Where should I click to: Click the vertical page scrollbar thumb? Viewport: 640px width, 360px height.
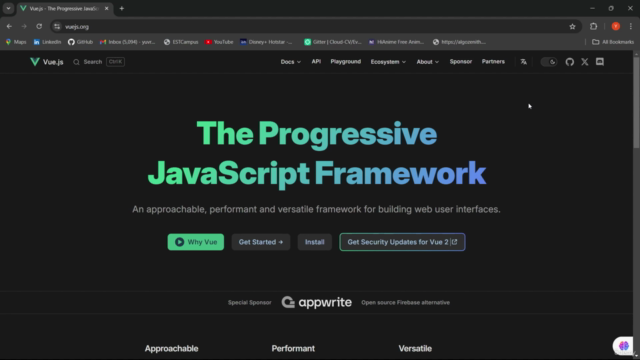coord(636,102)
